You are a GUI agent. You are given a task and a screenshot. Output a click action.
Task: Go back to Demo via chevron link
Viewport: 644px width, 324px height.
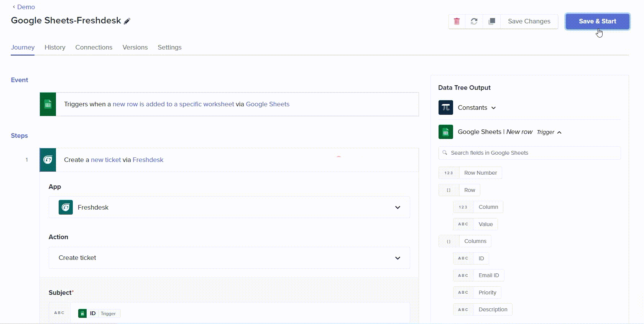pyautogui.click(x=23, y=7)
